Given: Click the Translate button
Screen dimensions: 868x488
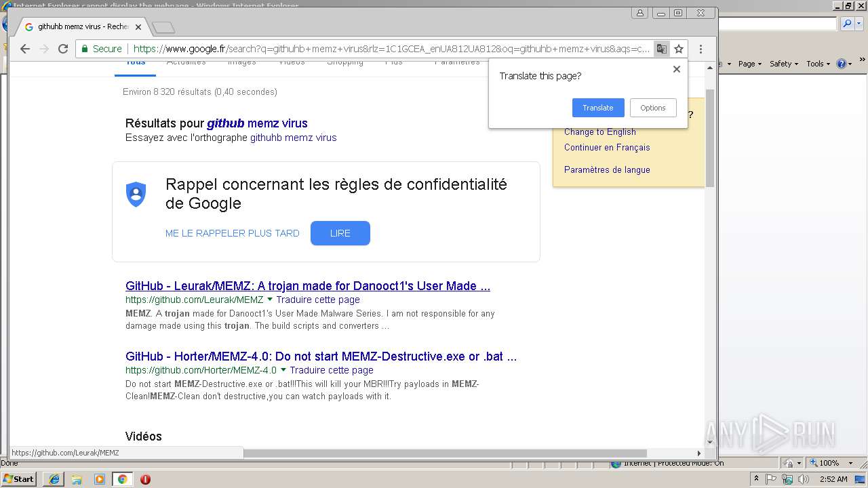Looking at the screenshot, I should pyautogui.click(x=598, y=108).
